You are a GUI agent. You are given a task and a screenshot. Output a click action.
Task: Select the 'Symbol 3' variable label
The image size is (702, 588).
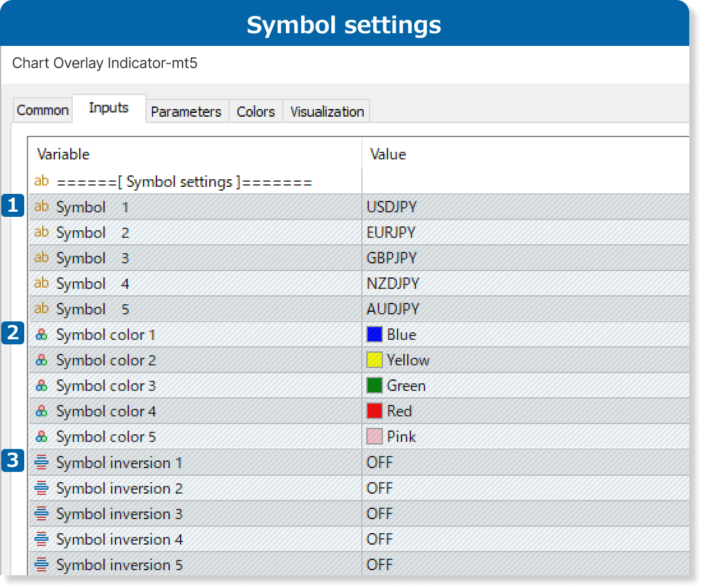pyautogui.click(x=93, y=258)
